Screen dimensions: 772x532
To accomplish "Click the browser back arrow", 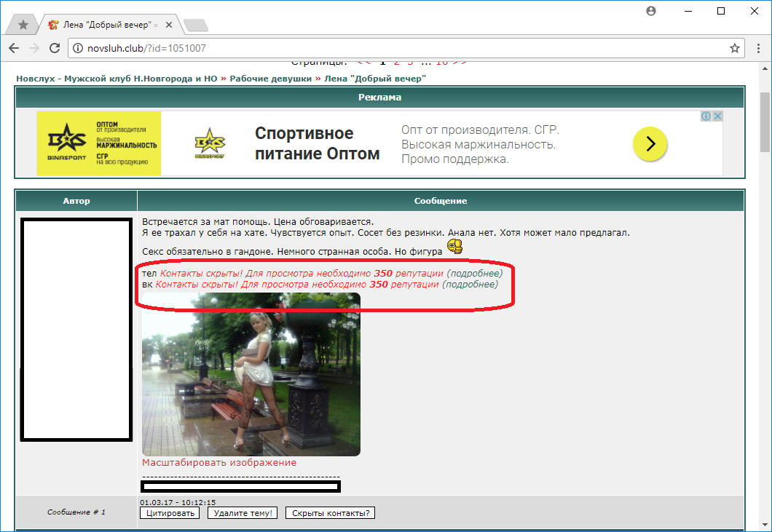I will click(14, 48).
